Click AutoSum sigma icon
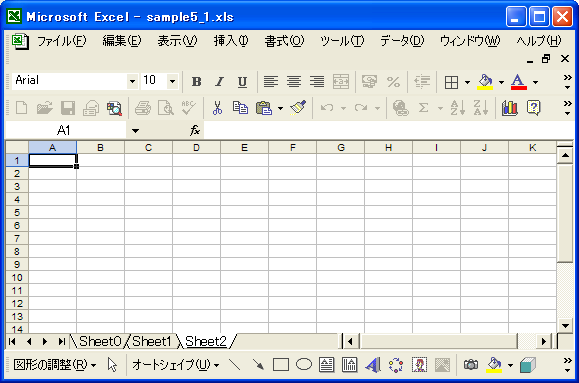579x383 pixels. tap(424, 108)
